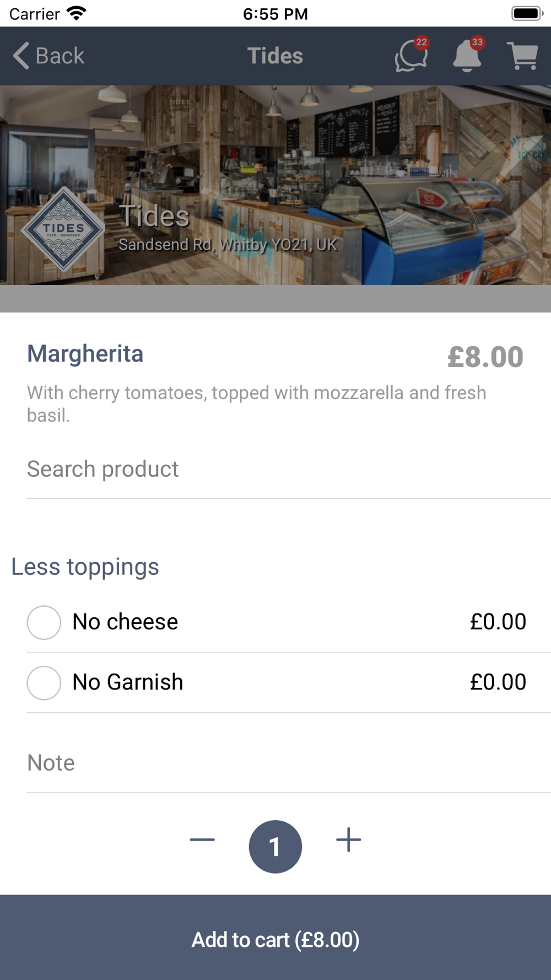Tap the quantity number circle
The height and width of the screenshot is (980, 551).
tap(275, 847)
